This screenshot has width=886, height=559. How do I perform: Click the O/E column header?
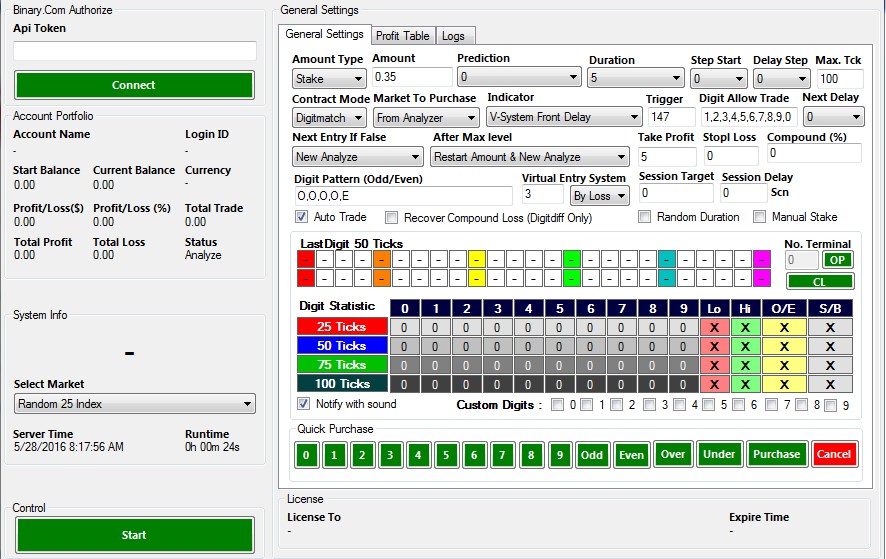click(x=784, y=309)
